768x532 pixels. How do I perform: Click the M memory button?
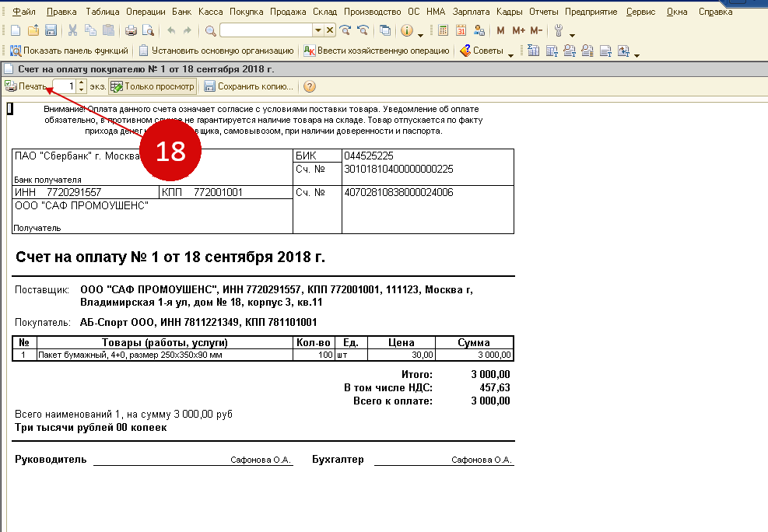(x=500, y=30)
